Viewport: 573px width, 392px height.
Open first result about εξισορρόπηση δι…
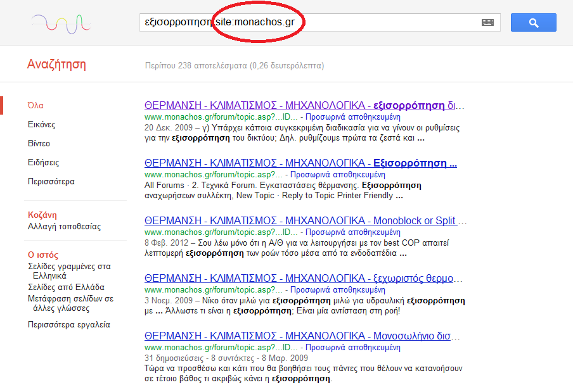(x=304, y=106)
